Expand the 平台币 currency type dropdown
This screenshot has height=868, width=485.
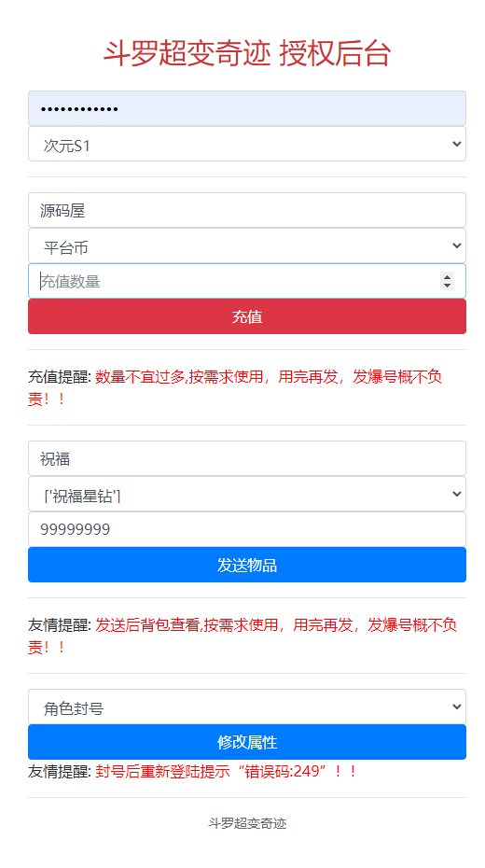point(246,245)
